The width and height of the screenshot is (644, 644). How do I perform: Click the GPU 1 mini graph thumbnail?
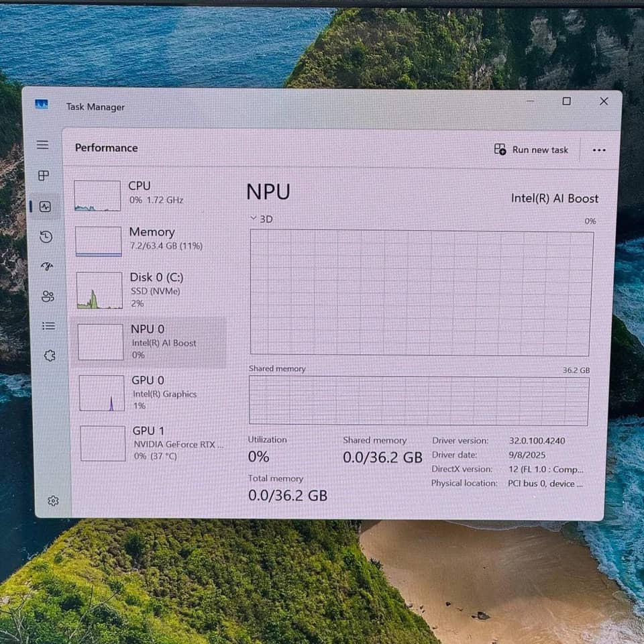103,443
